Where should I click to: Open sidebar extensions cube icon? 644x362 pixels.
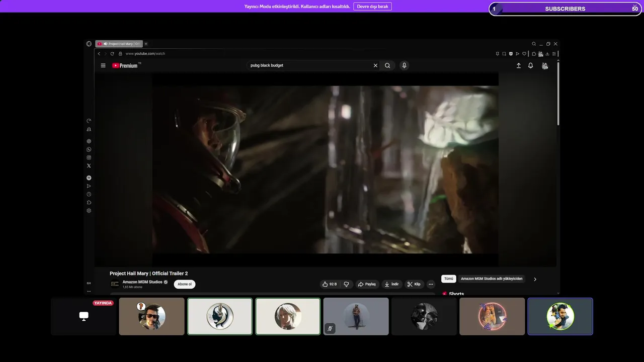(x=89, y=202)
